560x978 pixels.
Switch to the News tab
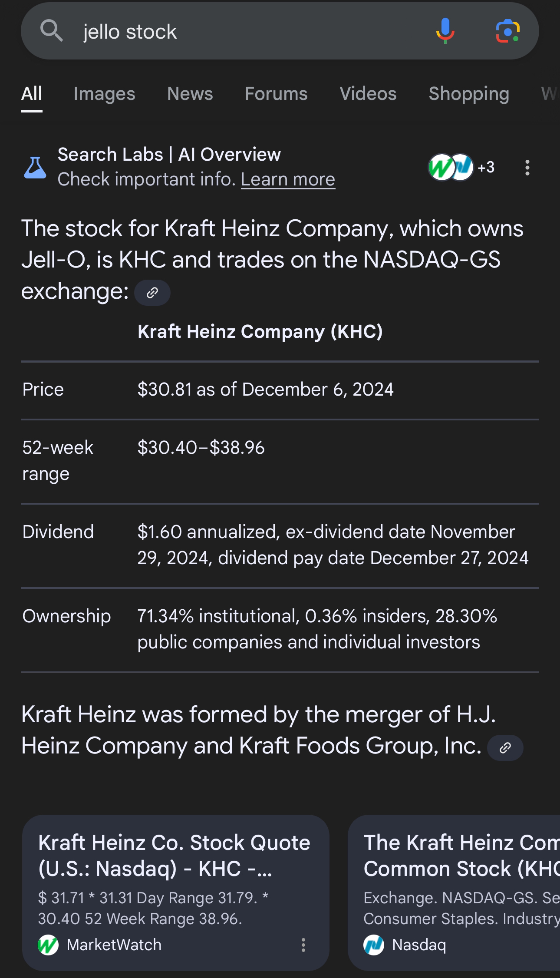click(190, 94)
